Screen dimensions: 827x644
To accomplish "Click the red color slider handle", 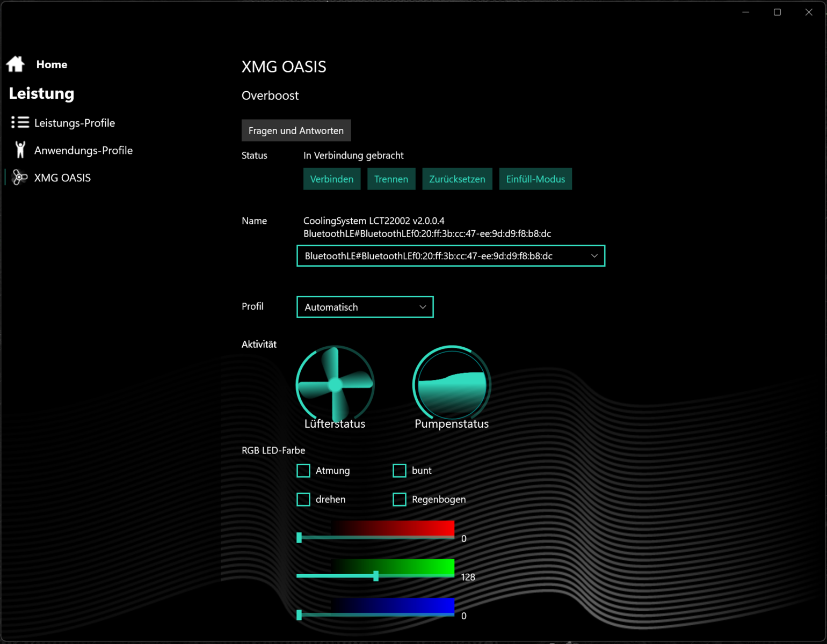I will tap(299, 537).
